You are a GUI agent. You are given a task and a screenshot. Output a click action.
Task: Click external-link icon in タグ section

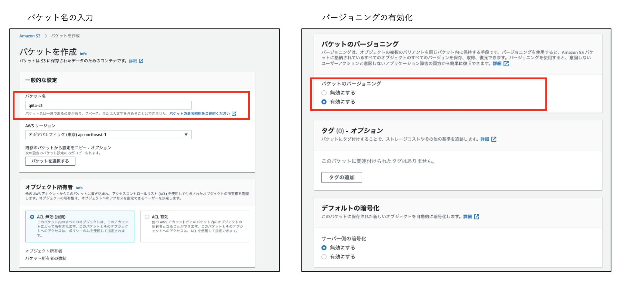click(494, 139)
